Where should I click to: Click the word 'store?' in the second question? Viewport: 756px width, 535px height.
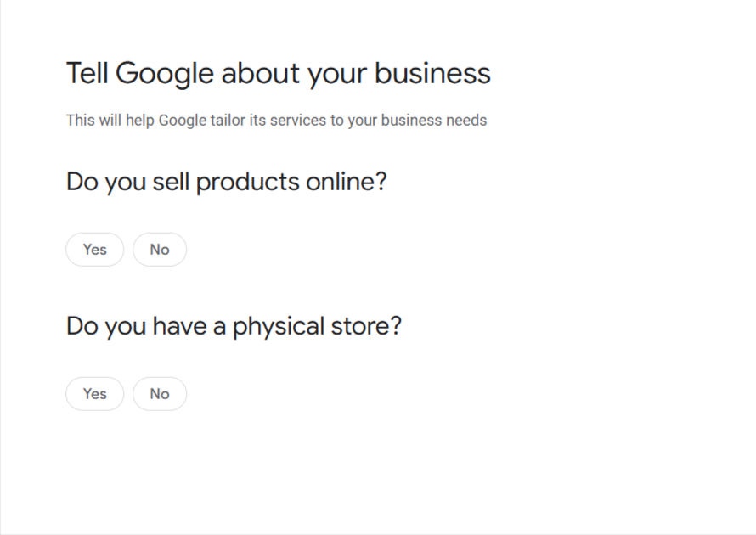pos(366,326)
